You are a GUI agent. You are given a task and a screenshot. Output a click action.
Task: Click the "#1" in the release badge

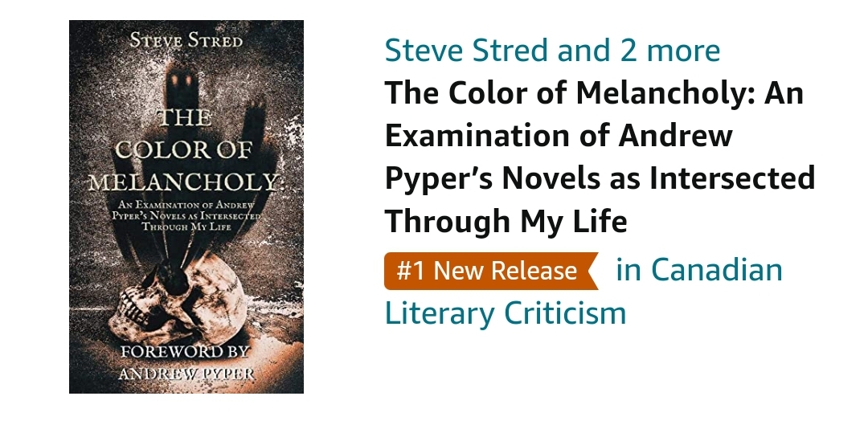click(410, 271)
